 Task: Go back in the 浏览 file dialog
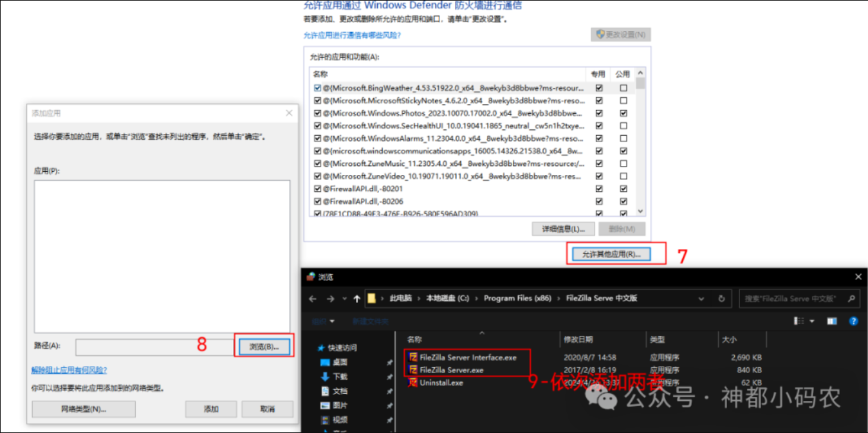pos(313,299)
